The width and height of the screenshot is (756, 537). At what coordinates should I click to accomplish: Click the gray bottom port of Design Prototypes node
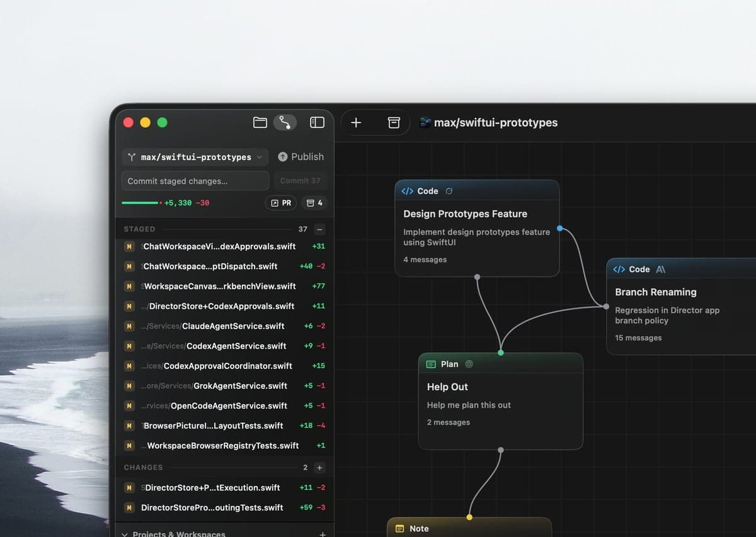[x=477, y=277]
